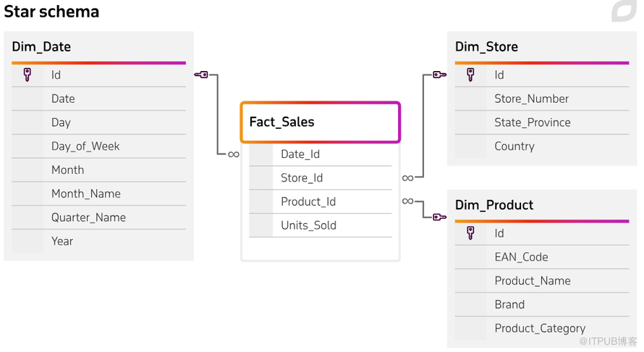Click the Star schema heading
The height and width of the screenshot is (352, 644).
coord(51,12)
